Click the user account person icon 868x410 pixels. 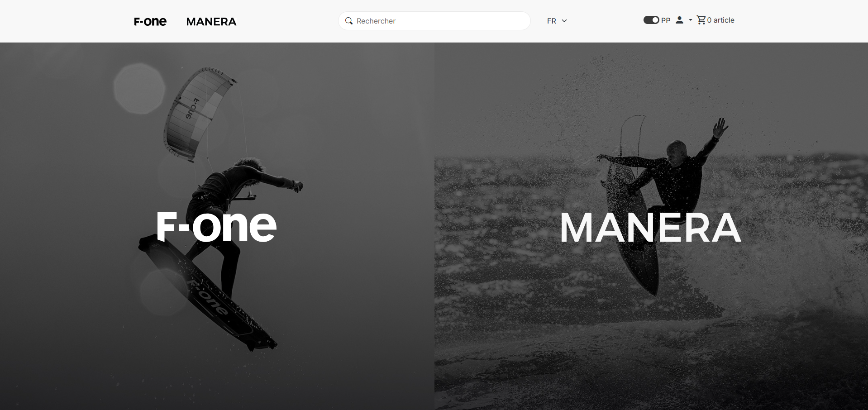click(679, 20)
